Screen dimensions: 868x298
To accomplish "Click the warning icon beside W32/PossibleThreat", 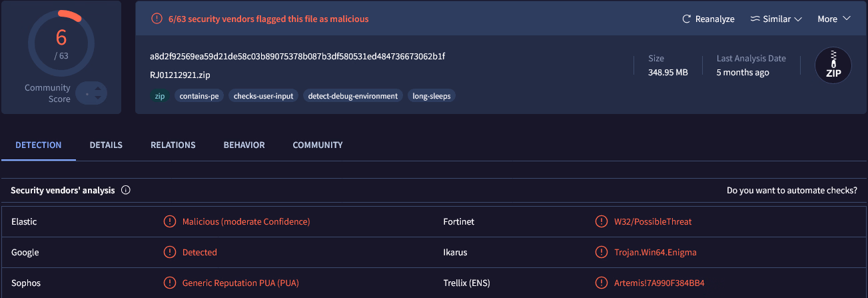I will click(x=602, y=221).
